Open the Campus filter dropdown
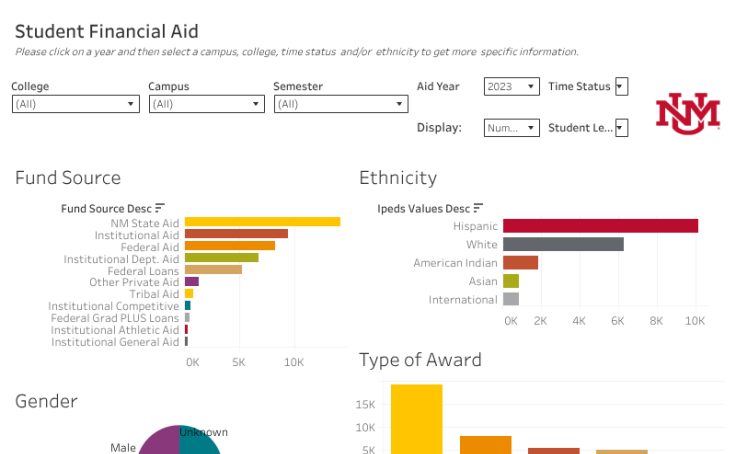Screen dimensions: 736x454 [x=207, y=104]
